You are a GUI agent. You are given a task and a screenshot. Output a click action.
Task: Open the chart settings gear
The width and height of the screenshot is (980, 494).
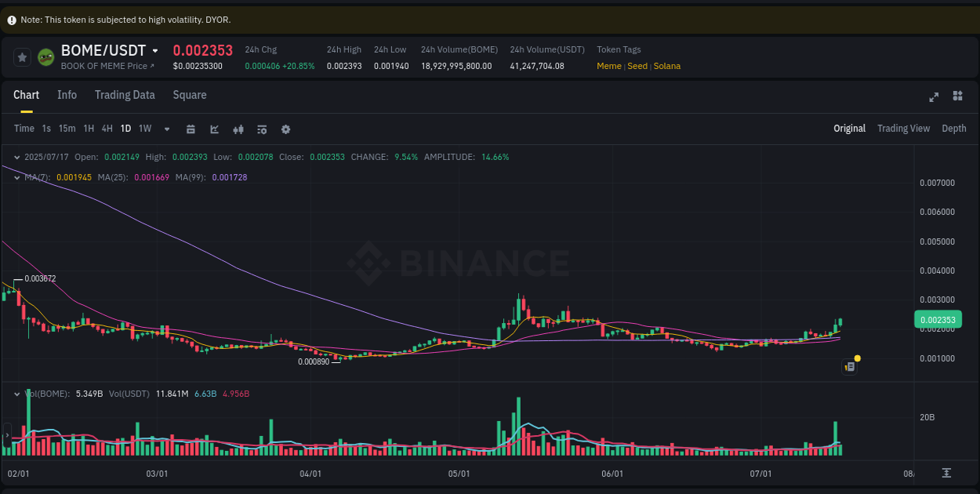[285, 129]
